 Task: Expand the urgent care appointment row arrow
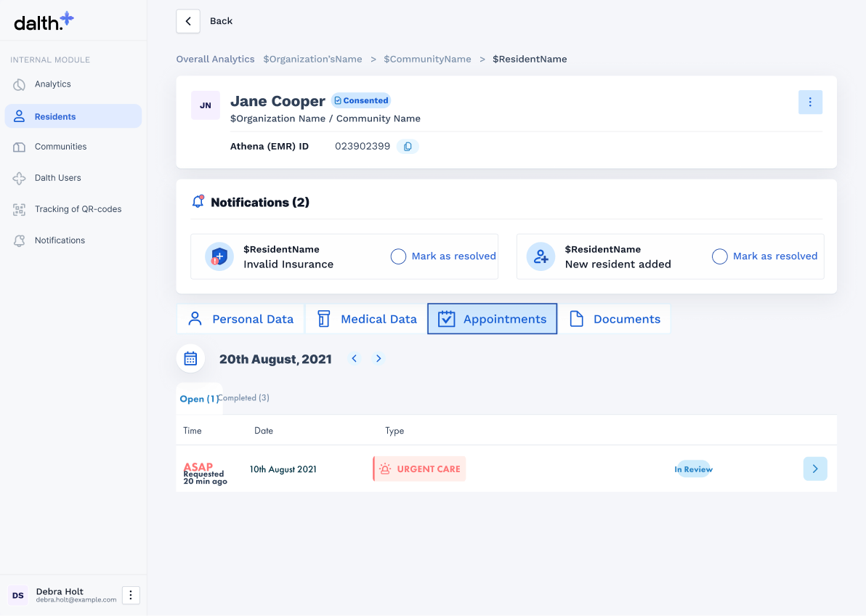point(814,469)
